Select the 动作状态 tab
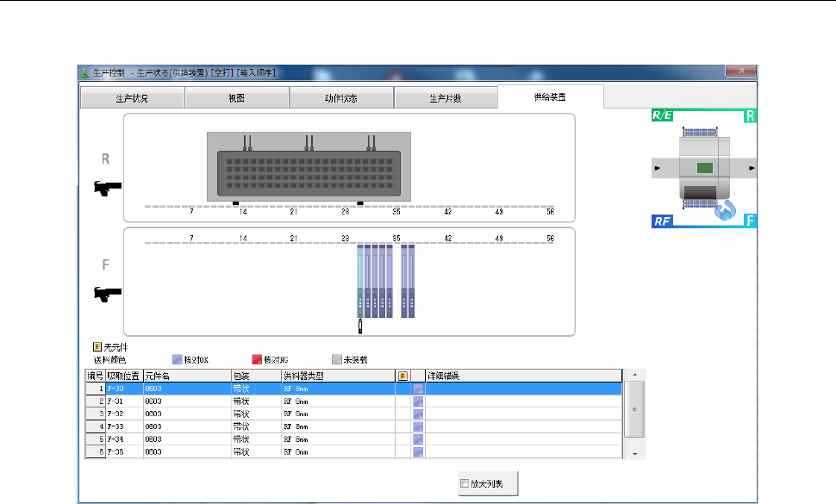The width and height of the screenshot is (836, 504). pyautogui.click(x=340, y=98)
